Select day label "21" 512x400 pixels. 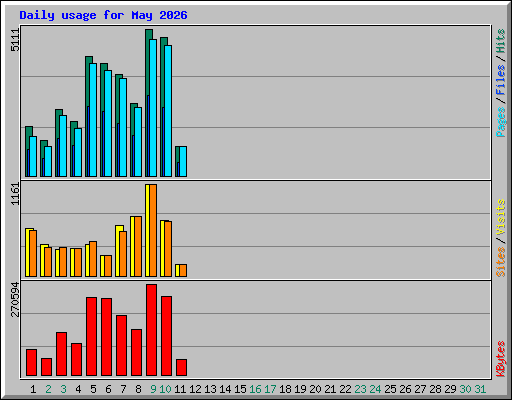pyautogui.click(x=330, y=389)
